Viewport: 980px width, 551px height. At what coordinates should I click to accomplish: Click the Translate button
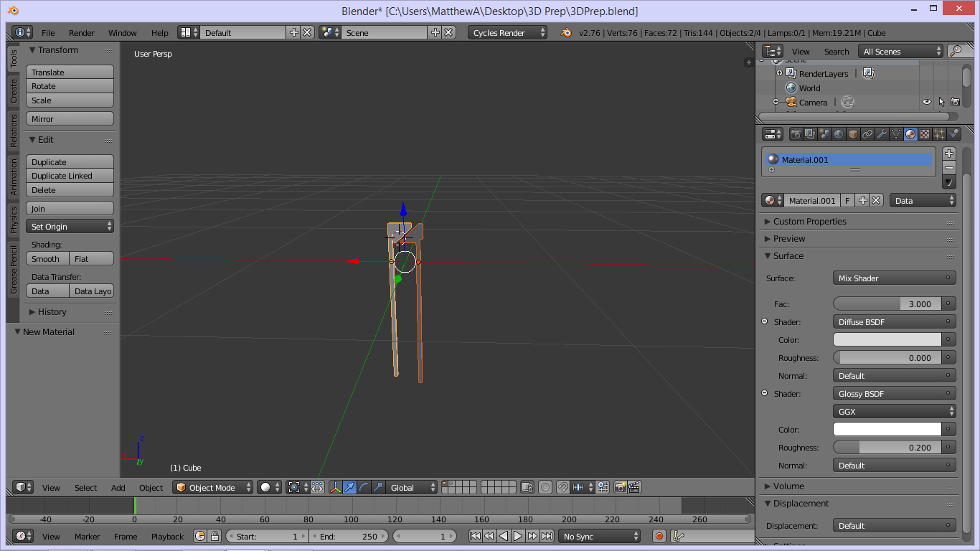[x=70, y=72]
